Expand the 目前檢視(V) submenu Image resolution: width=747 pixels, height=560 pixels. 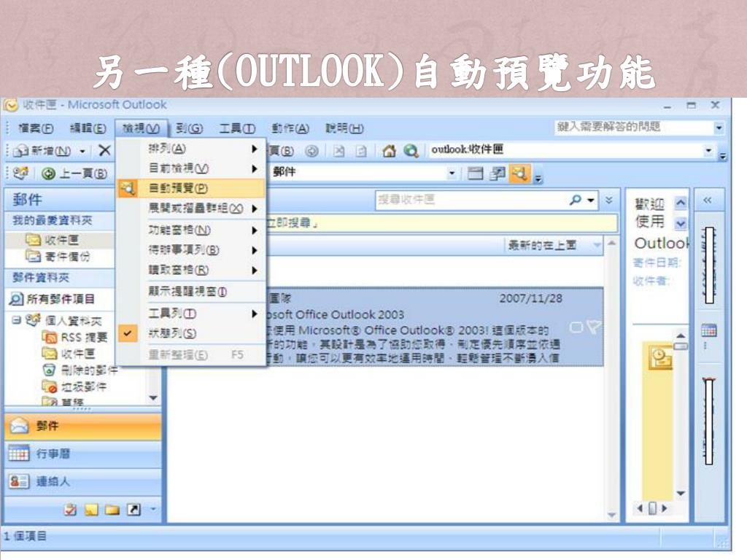pyautogui.click(x=191, y=168)
